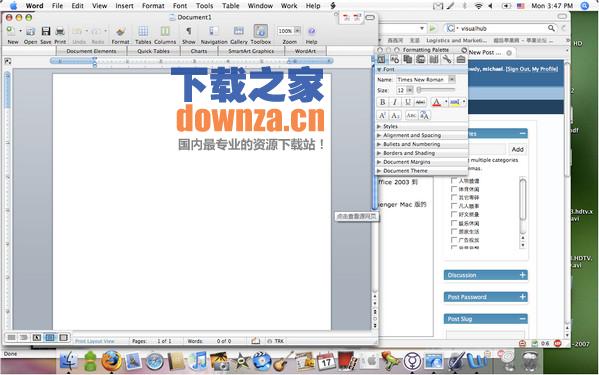Click the Tables toolbar icon
This screenshot has width=599, height=375.
coord(143,31)
